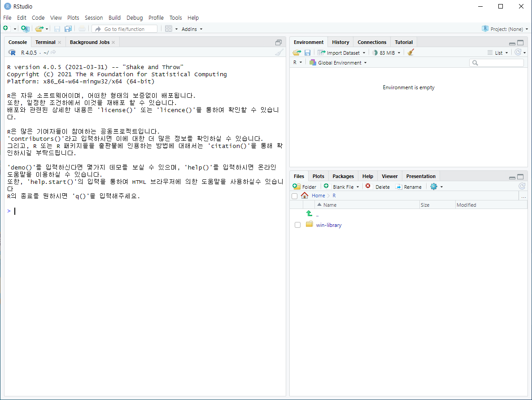Open List view mode dropdown
The width and height of the screenshot is (532, 400).
(498, 52)
